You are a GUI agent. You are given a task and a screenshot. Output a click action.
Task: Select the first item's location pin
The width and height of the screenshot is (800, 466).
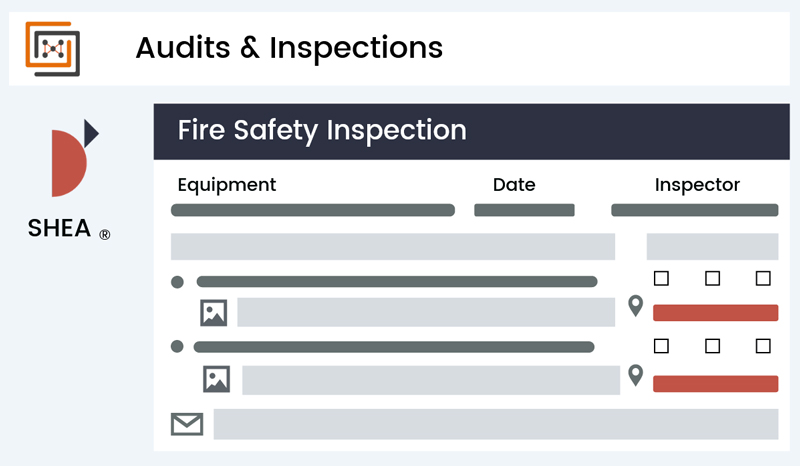click(x=635, y=306)
